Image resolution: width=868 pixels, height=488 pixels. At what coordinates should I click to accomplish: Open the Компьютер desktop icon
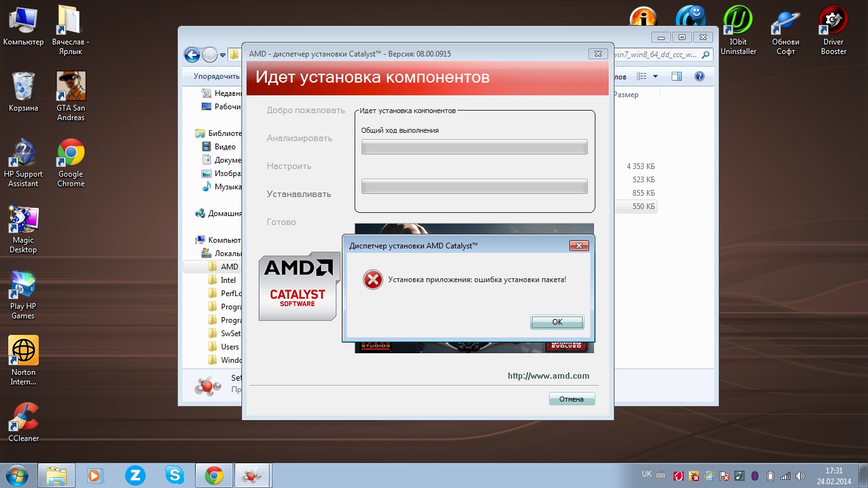point(24,26)
